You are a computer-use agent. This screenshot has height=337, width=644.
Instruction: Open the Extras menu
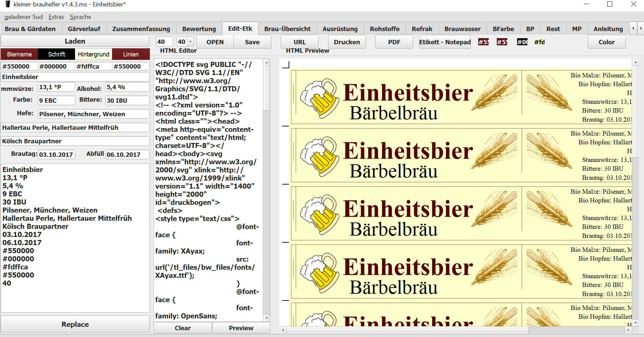click(56, 17)
